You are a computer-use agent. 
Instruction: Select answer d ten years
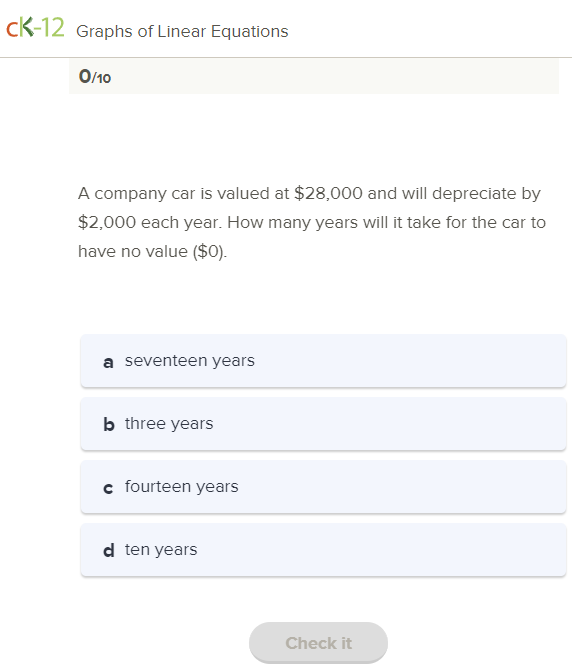tap(323, 550)
